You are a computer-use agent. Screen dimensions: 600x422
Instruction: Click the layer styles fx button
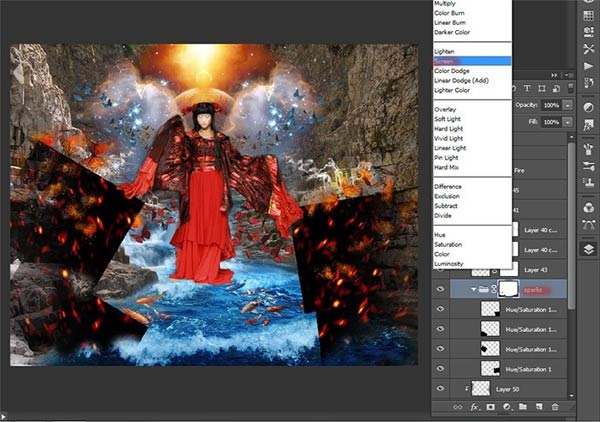[474, 407]
